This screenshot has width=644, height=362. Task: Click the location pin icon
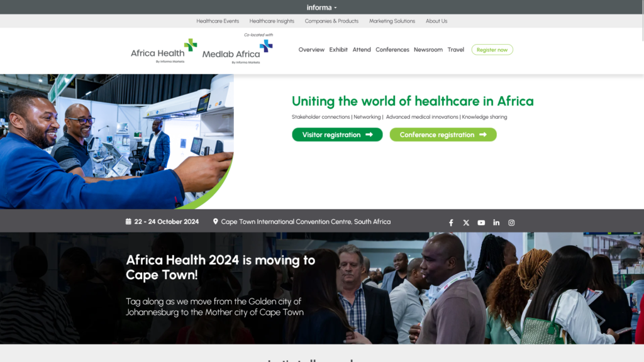click(x=215, y=221)
